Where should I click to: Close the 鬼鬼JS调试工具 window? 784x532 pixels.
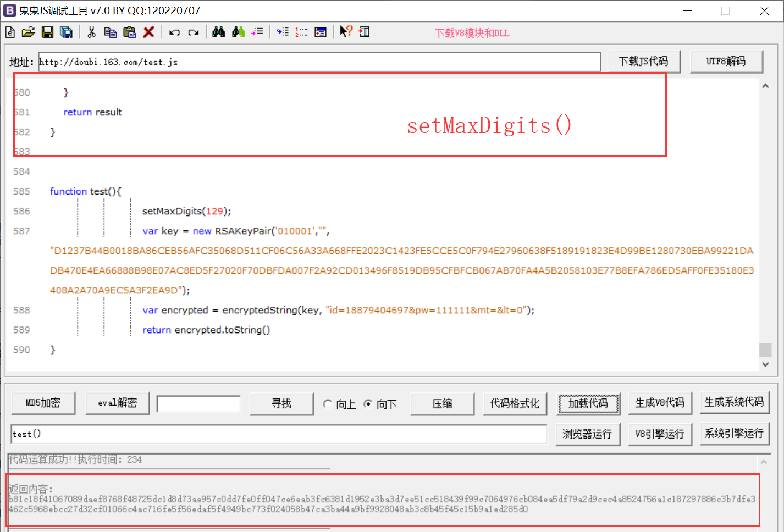coord(764,10)
